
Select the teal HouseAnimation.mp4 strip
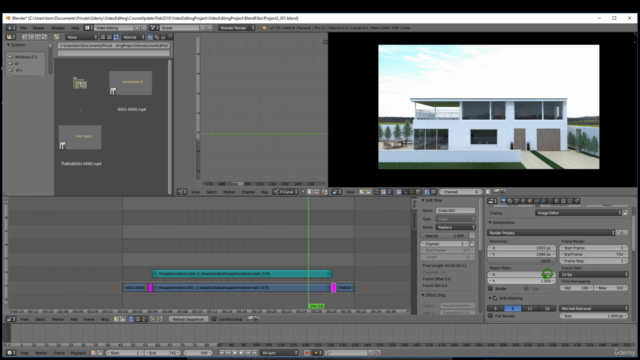coord(242,274)
